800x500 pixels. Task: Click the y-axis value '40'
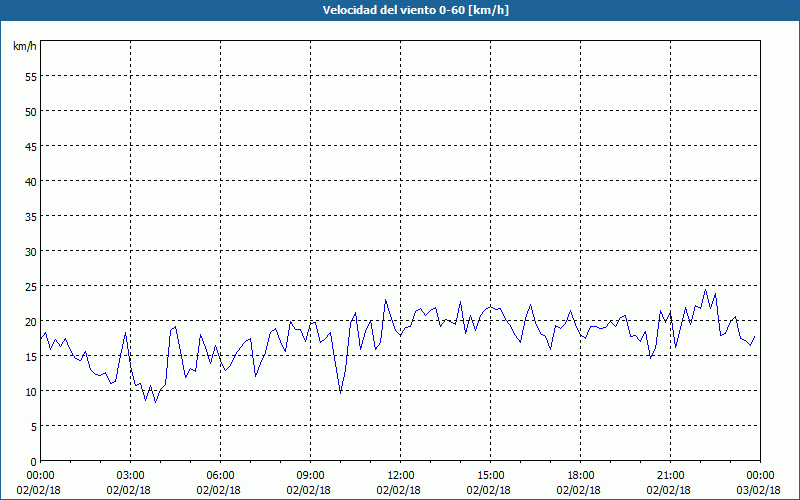31,182
